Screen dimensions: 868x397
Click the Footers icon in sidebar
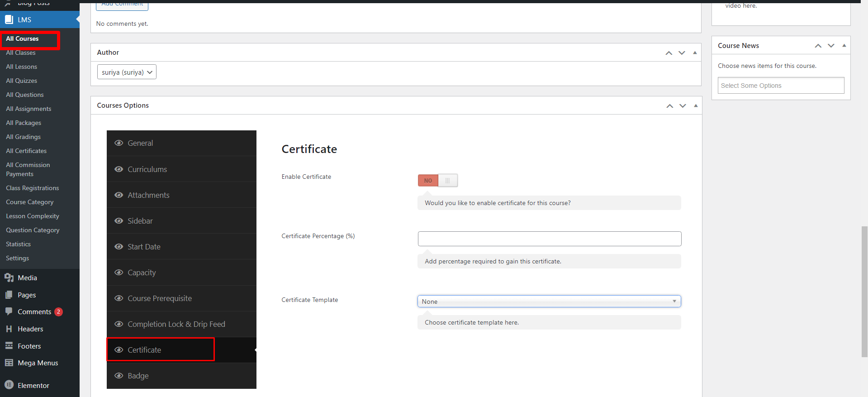9,346
